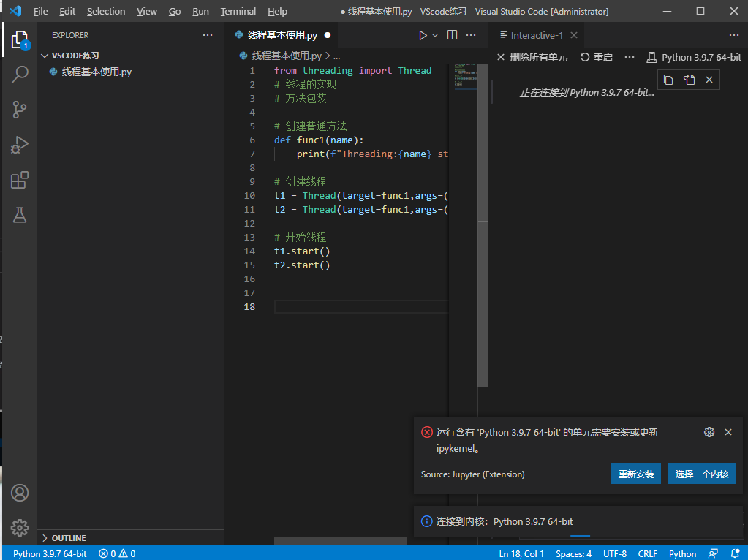This screenshot has height=560, width=748.
Task: Close the Interactive-1 tab
Action: [x=574, y=35]
